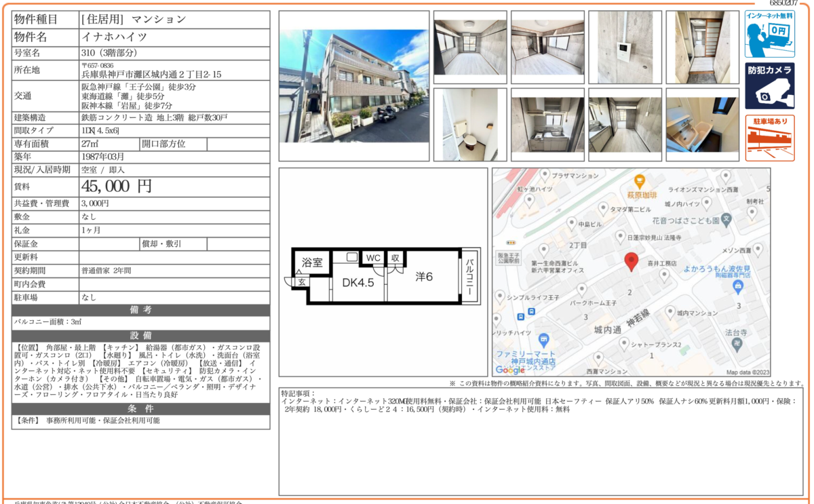Click the bus stop icon above 阪急王子公園駅前
Image resolution: width=814 pixels, height=504 pixels.
pyautogui.click(x=510, y=242)
